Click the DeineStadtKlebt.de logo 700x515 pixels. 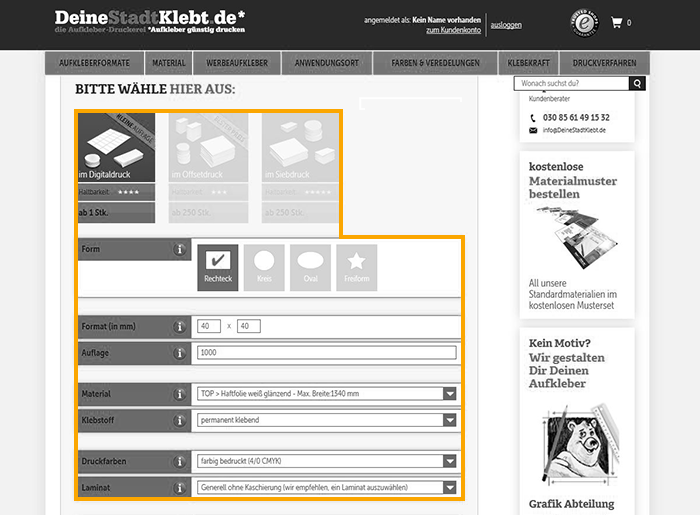click(150, 21)
